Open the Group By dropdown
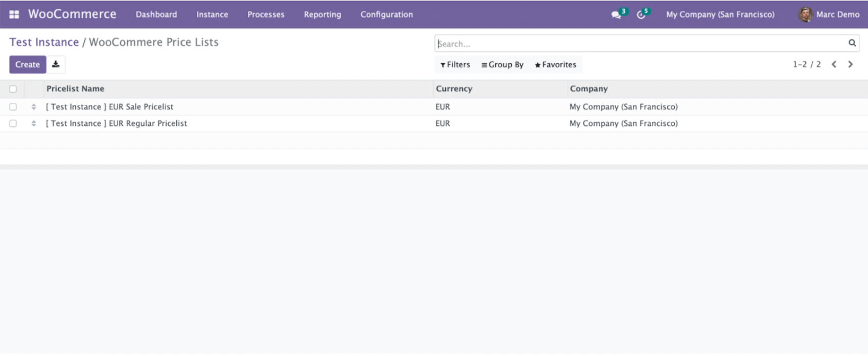 pyautogui.click(x=502, y=64)
